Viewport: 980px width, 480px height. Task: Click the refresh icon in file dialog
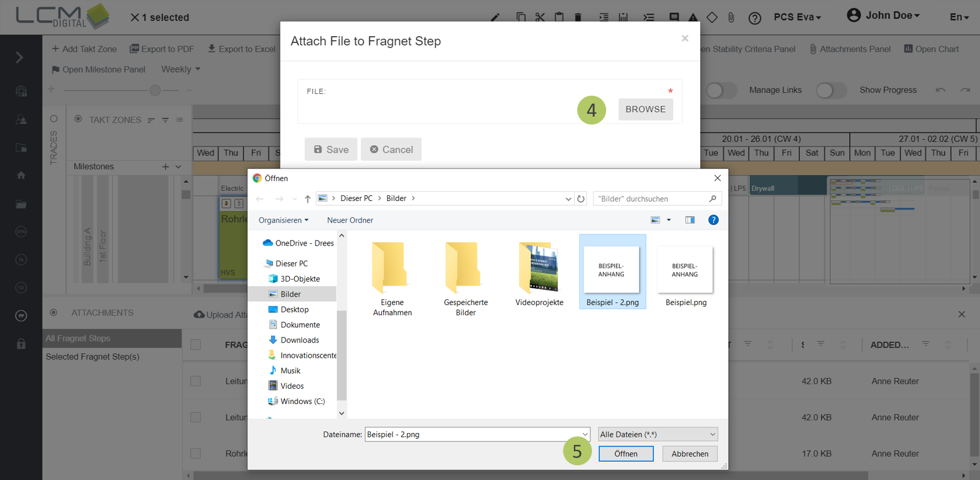coord(581,199)
